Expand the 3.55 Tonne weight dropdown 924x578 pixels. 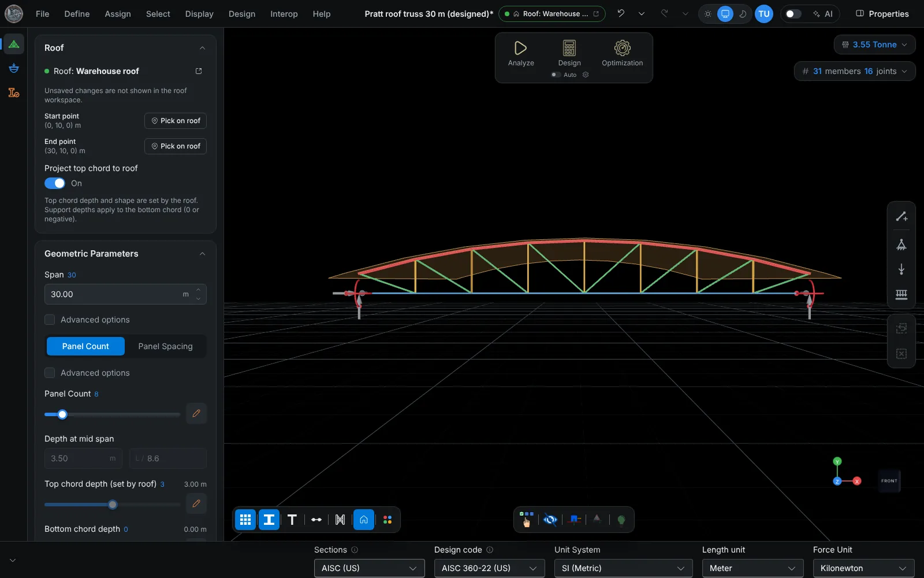[x=874, y=45]
